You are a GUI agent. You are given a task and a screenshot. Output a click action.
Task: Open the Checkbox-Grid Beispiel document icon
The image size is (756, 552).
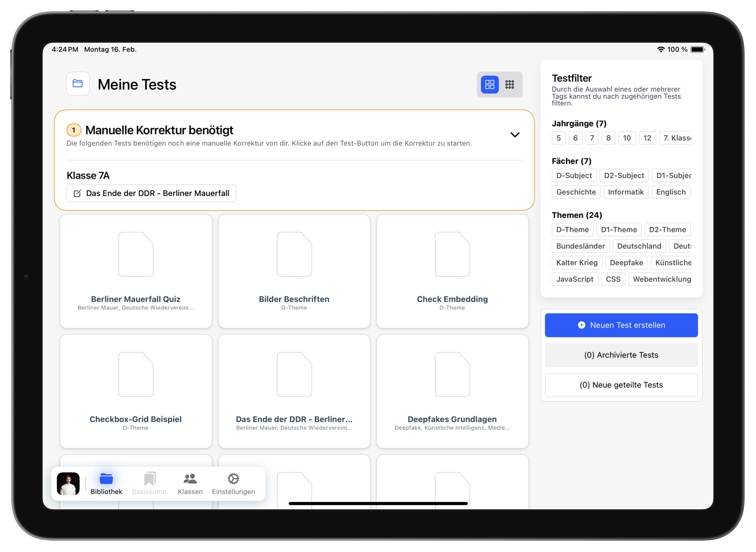(136, 374)
